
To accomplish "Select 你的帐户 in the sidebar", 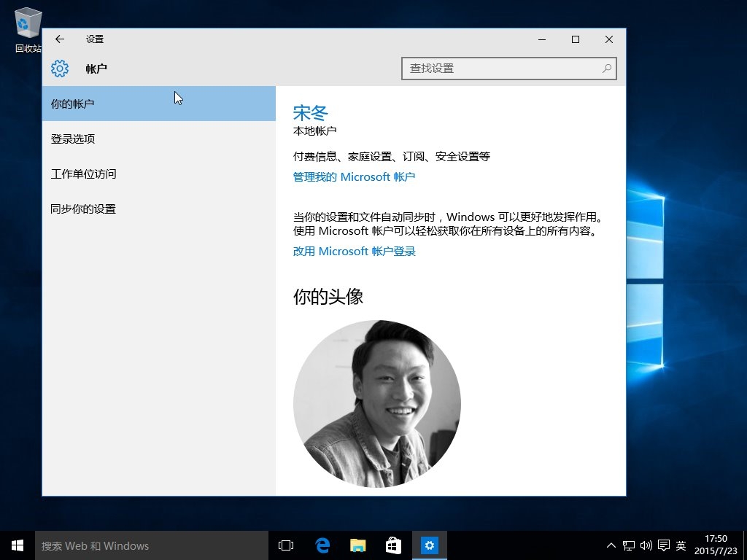I will tap(158, 104).
